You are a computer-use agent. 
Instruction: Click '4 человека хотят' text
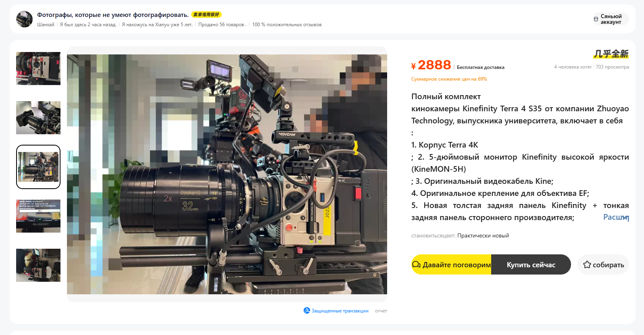pos(573,67)
